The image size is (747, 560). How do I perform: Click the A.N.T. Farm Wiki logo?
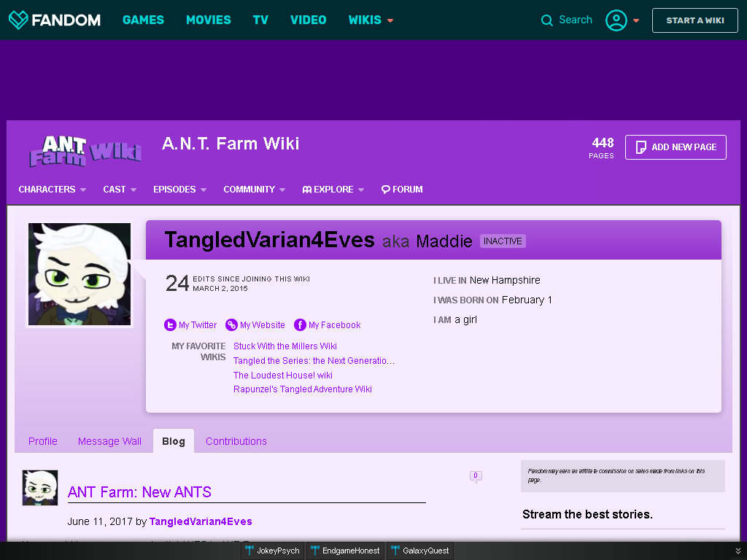(86, 152)
